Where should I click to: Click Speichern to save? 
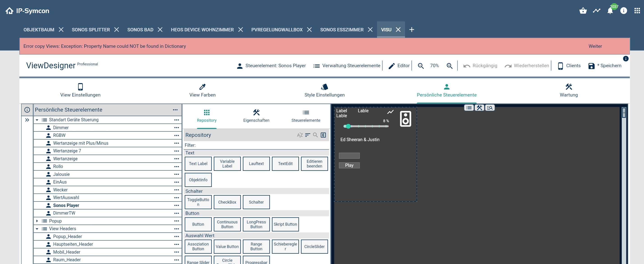pos(604,66)
